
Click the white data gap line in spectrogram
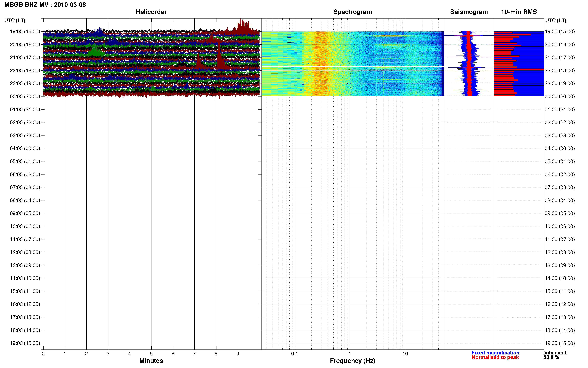(352, 67)
